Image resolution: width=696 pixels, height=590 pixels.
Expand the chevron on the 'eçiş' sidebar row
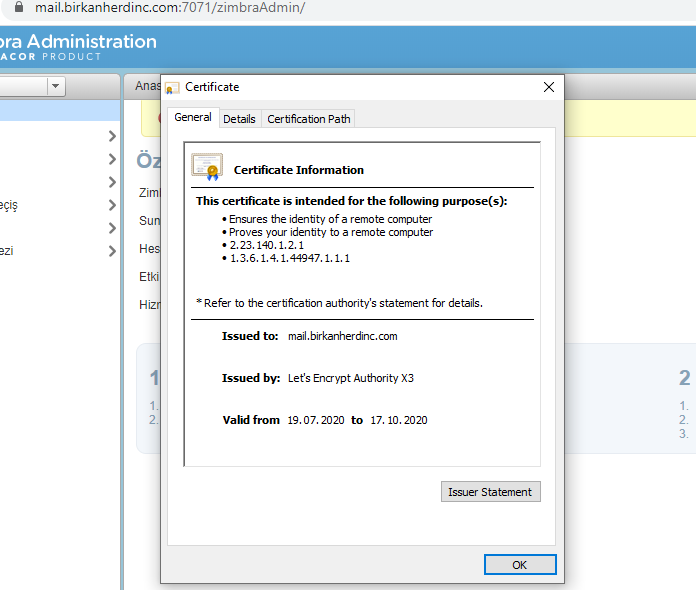[112, 205]
